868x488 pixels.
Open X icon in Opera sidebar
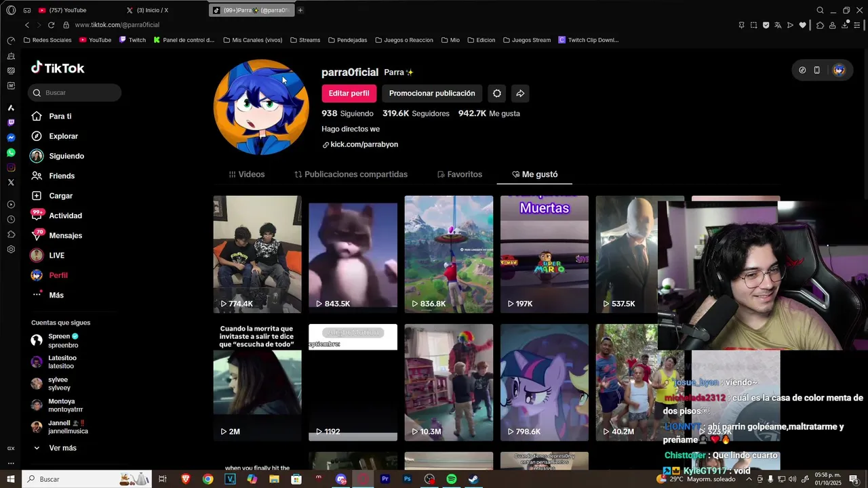(x=11, y=182)
